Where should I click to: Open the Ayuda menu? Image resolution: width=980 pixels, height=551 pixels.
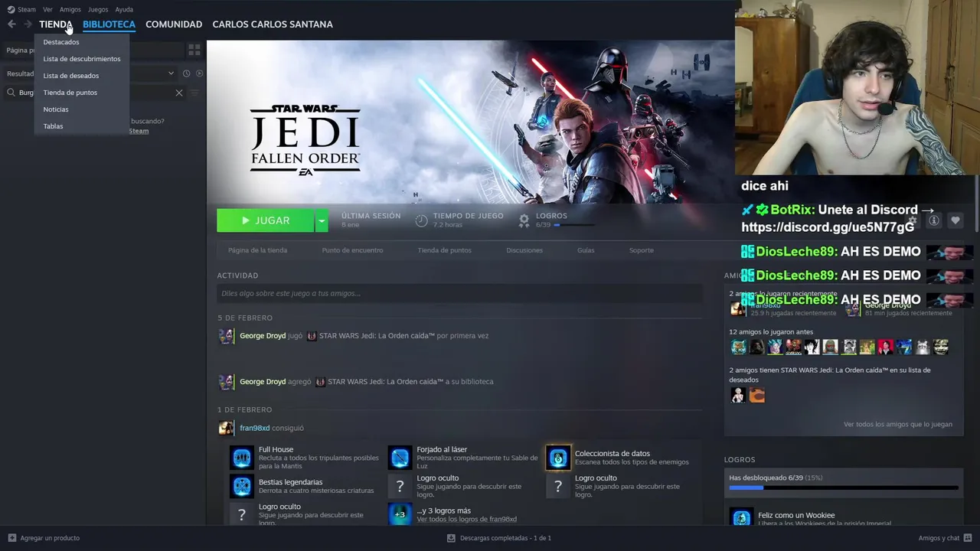(x=124, y=9)
